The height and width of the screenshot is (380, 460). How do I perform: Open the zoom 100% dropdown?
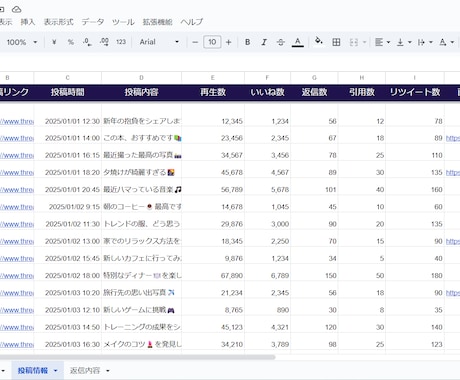(x=21, y=42)
